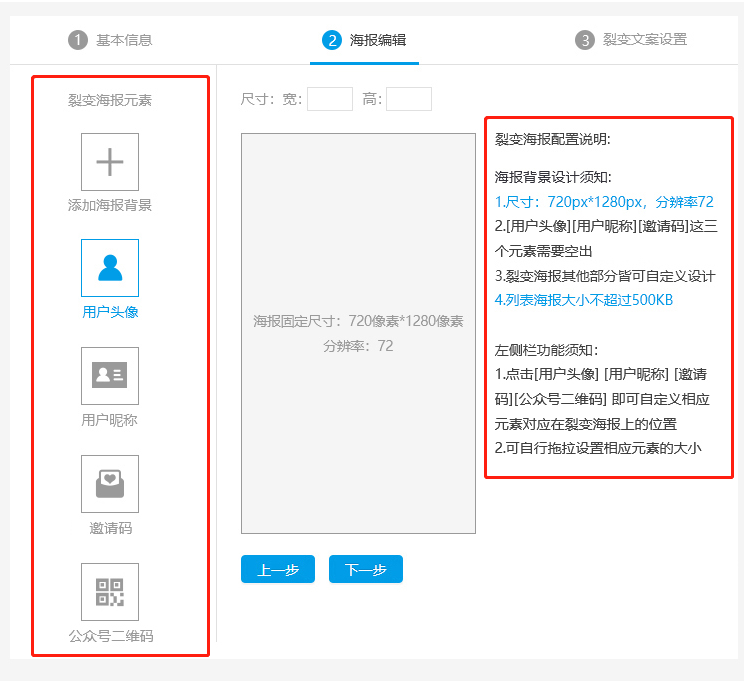The width and height of the screenshot is (744, 681).
Task: Click the canvas text 海报固定尺寸：720像素*1280像素
Action: (x=358, y=321)
